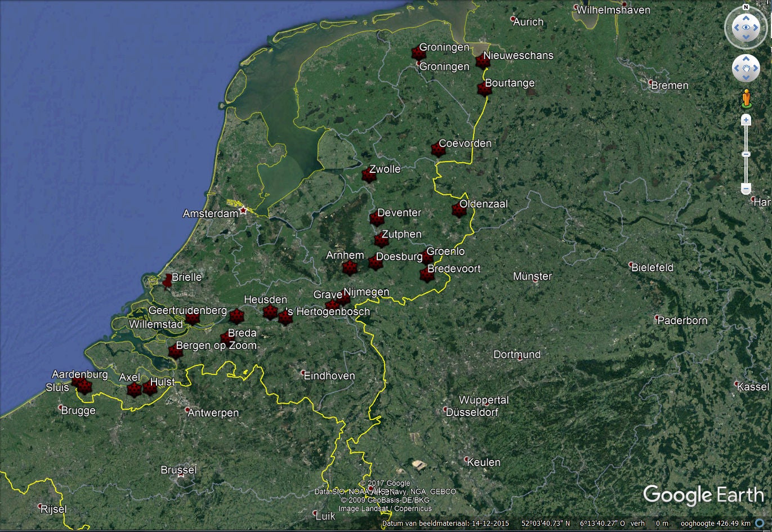Open the Axel fortress marker
This screenshot has width=772, height=532.
click(x=134, y=390)
